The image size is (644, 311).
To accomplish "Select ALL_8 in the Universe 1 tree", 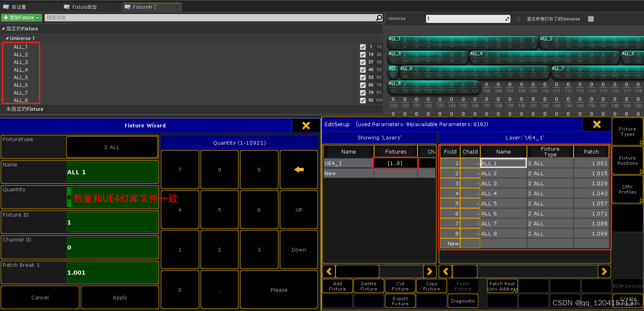I will 21,100.
